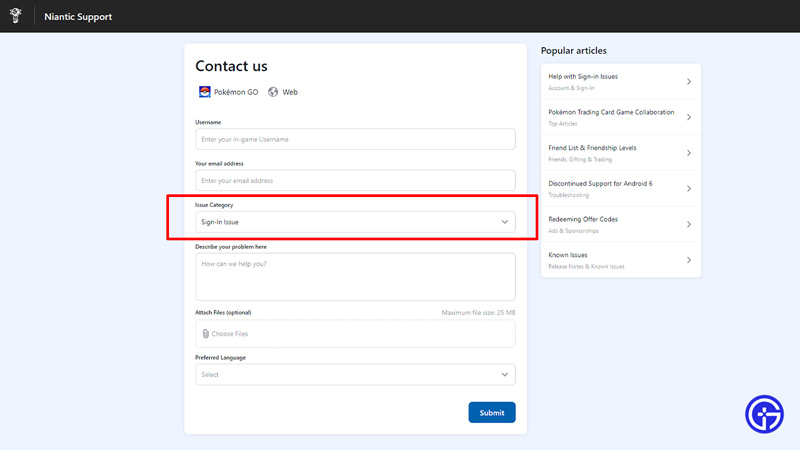Open Niantic Support home link

point(78,16)
